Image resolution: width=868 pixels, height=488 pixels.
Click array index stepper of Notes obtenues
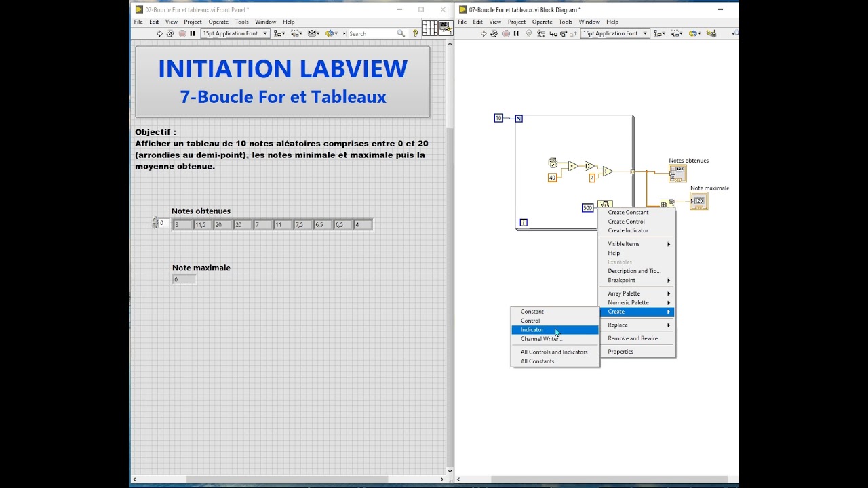point(155,223)
